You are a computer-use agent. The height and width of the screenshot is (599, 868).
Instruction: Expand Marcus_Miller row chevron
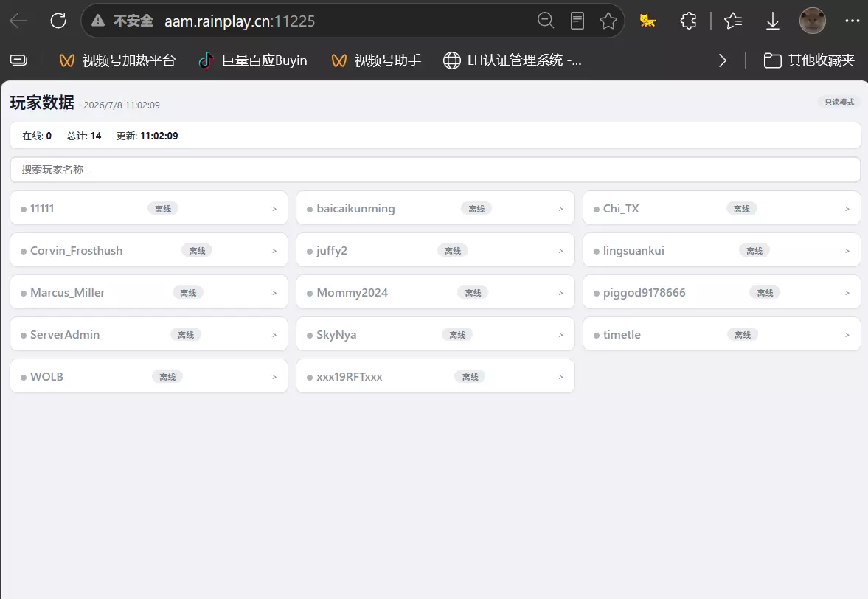(274, 293)
